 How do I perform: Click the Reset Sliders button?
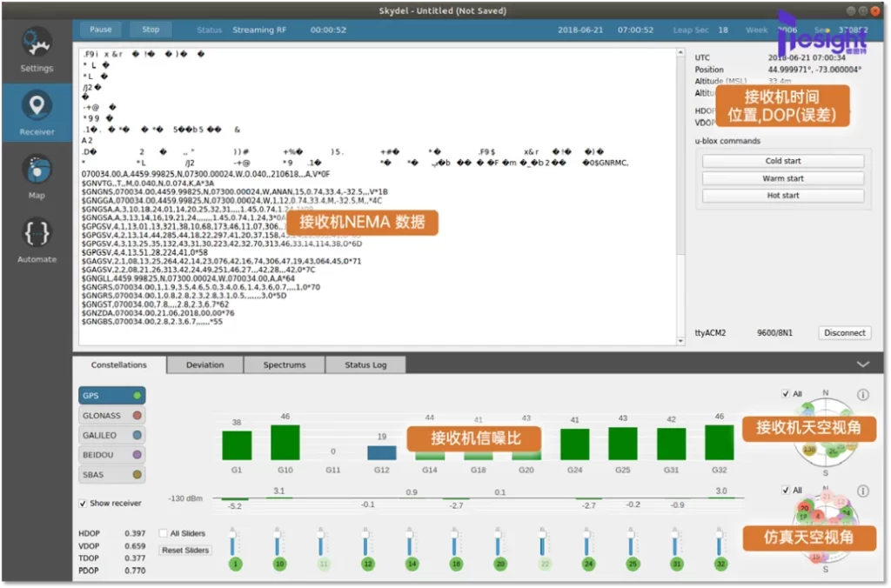click(185, 550)
